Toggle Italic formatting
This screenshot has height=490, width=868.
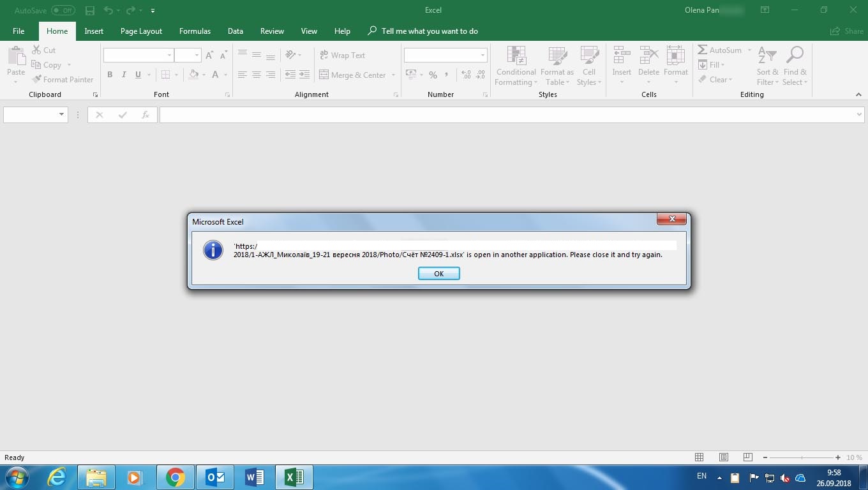pyautogui.click(x=124, y=75)
